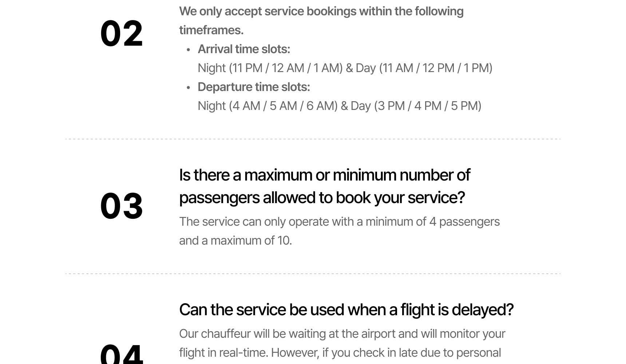The image size is (626, 364).
Task: Click the bullet before Departure time slots
Action: click(x=188, y=88)
